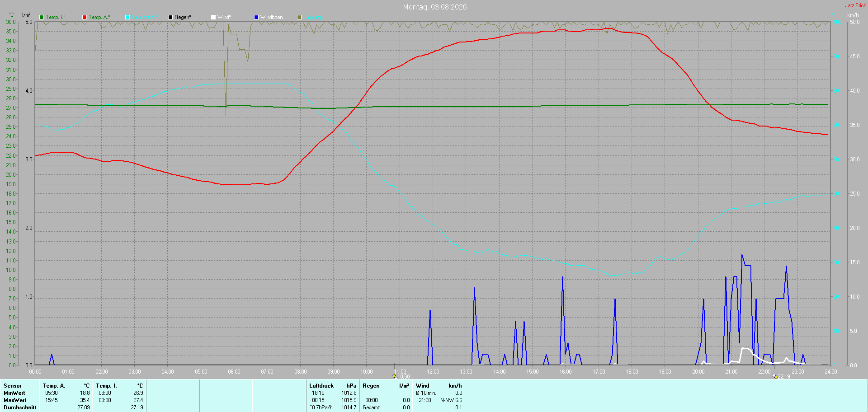868x412 pixels.
Task: Click the 12:00 time axis label
Action: pyautogui.click(x=433, y=372)
